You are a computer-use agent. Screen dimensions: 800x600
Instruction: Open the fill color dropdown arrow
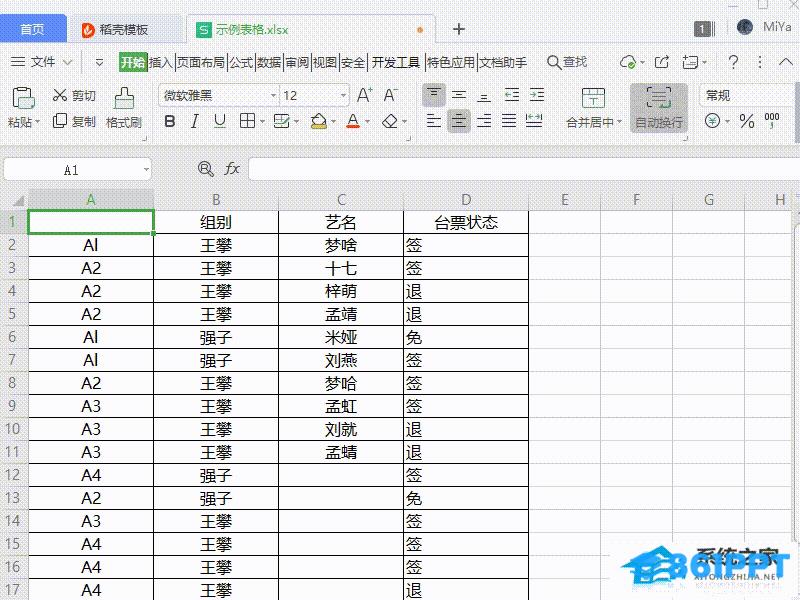tap(333, 122)
